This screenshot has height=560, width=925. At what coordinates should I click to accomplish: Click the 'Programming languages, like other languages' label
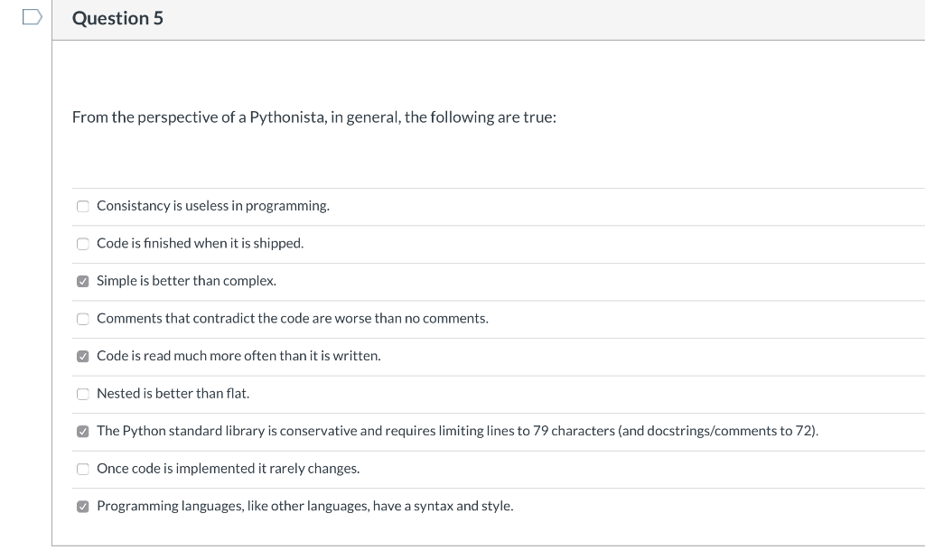(x=305, y=506)
